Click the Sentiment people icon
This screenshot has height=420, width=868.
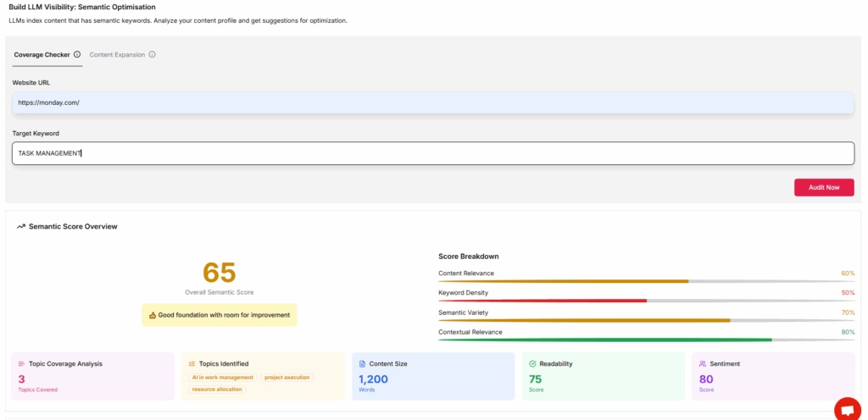pyautogui.click(x=703, y=363)
